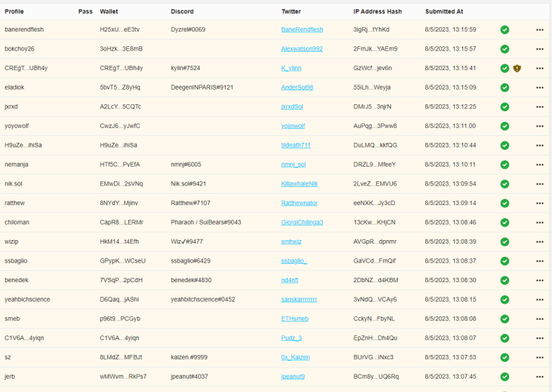552x392 pixels.
Task: Click the green check icon for eladiok
Action: pyautogui.click(x=504, y=87)
